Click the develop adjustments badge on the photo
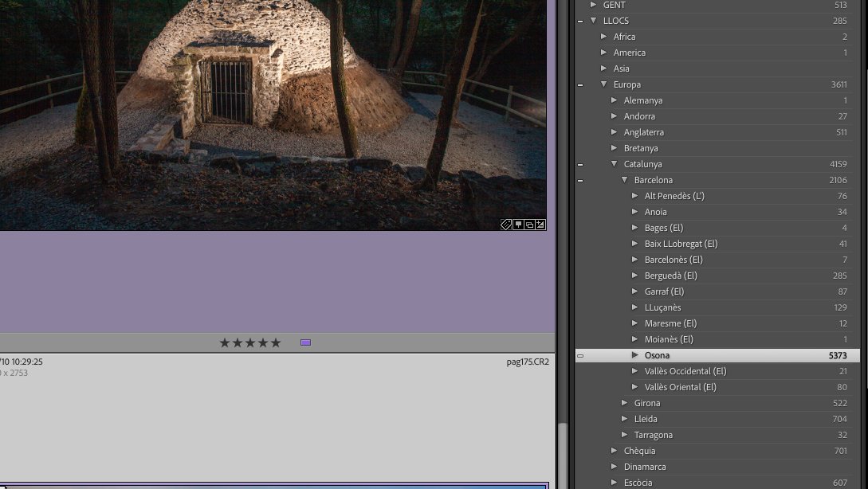This screenshot has height=489, width=868. pos(540,225)
